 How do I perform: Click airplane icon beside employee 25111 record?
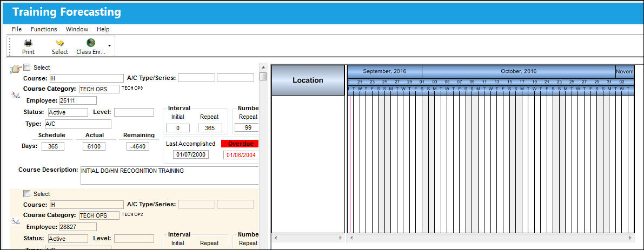pos(16,95)
